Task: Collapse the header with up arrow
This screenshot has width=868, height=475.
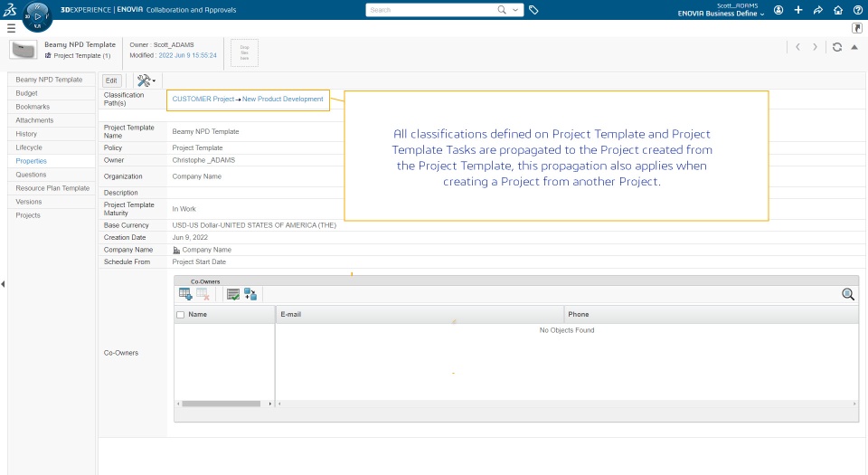Action: 854,47
